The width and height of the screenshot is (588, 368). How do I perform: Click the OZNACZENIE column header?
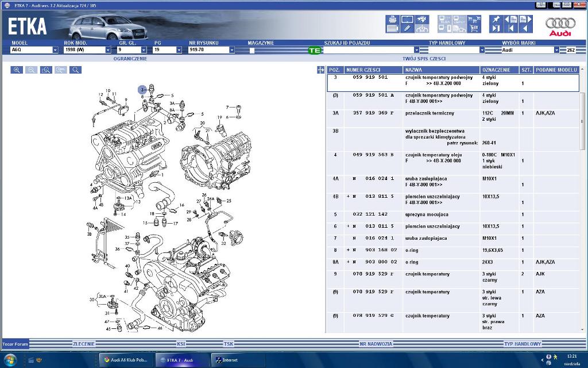click(500, 70)
